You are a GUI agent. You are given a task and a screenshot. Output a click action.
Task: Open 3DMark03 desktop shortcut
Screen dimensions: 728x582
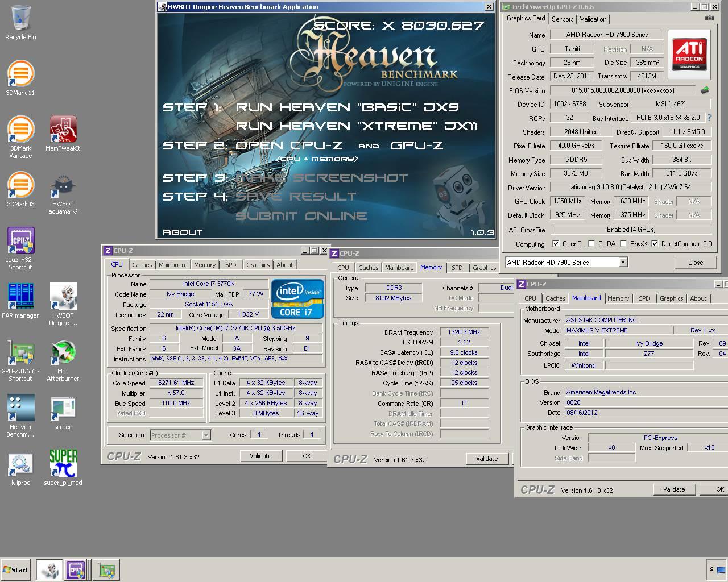[x=20, y=189]
